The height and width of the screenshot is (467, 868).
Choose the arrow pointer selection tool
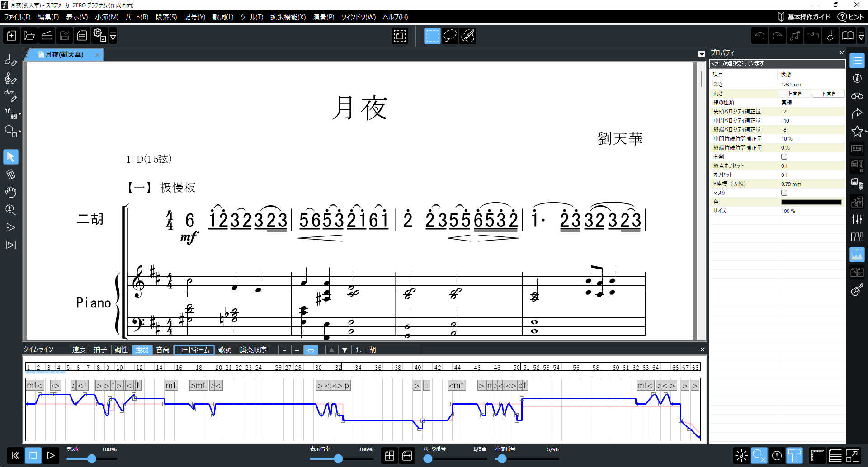[x=10, y=157]
